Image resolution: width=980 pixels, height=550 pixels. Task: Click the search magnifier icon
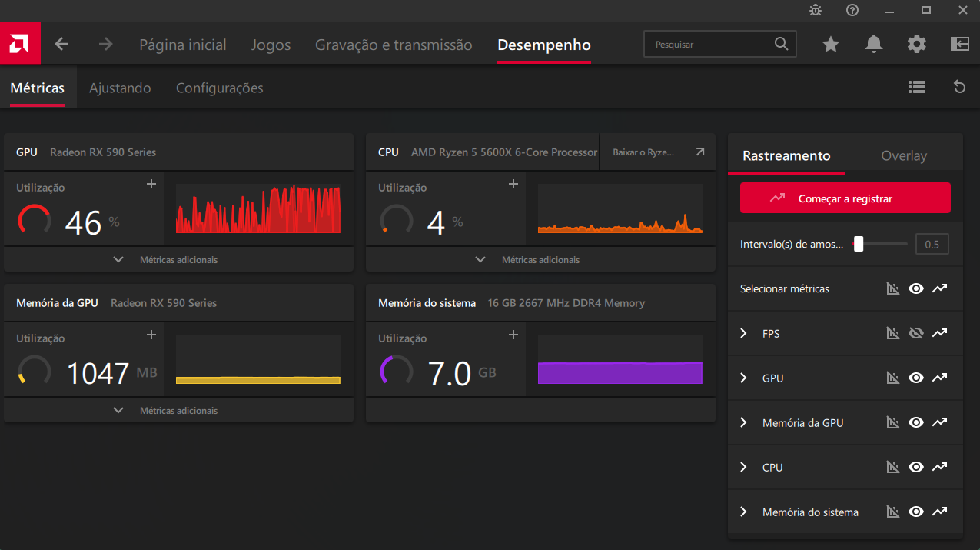781,44
